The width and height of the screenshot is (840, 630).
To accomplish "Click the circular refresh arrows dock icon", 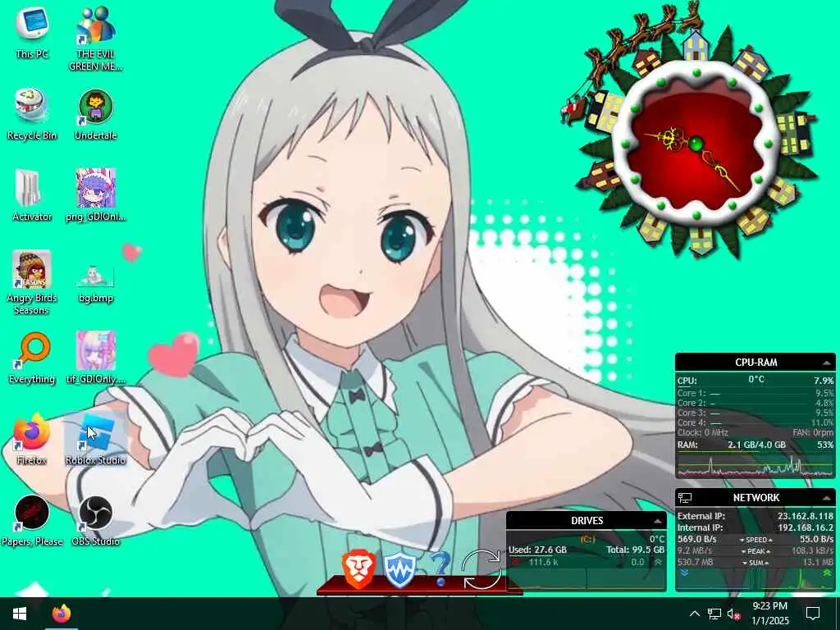I will click(481, 570).
